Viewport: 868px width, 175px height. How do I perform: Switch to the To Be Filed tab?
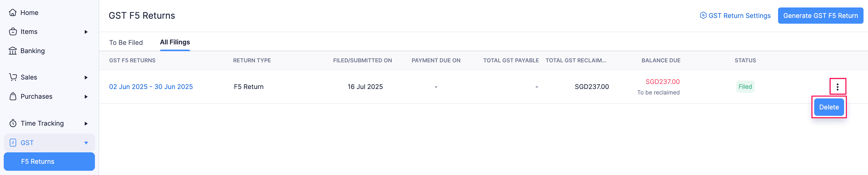pos(126,42)
